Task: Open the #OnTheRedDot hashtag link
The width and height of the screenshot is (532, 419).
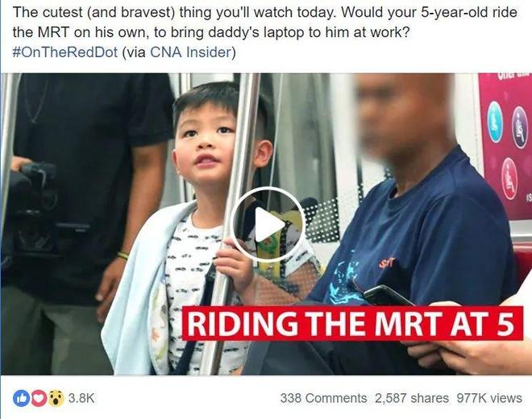Action: 65,52
